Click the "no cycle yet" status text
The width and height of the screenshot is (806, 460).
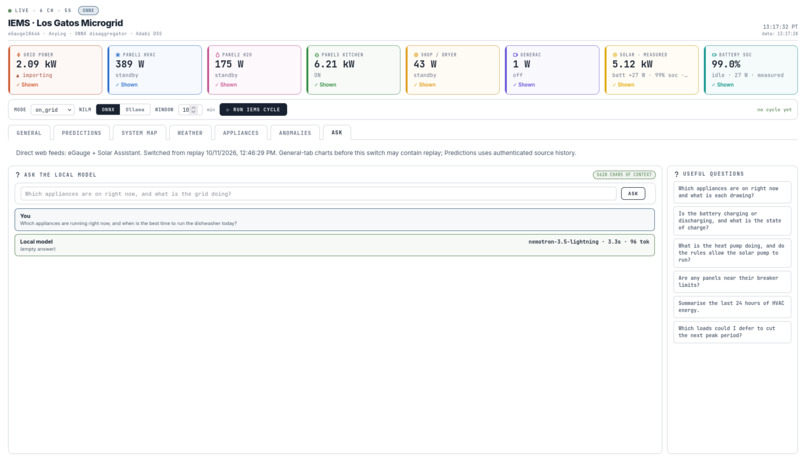774,110
